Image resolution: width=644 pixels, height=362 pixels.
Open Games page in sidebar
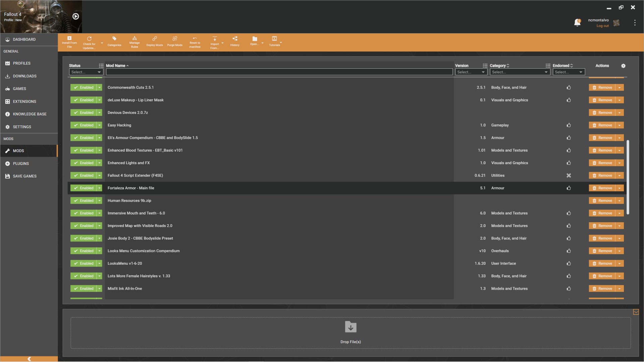29,89
